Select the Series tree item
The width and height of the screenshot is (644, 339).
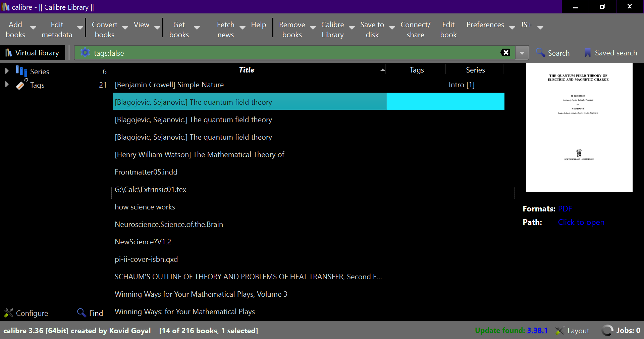pos(39,71)
